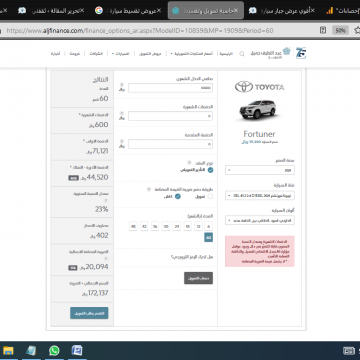The width and height of the screenshot is (360, 360).
Task: Open the Fortuner car category dropdown
Action: pos(260,195)
